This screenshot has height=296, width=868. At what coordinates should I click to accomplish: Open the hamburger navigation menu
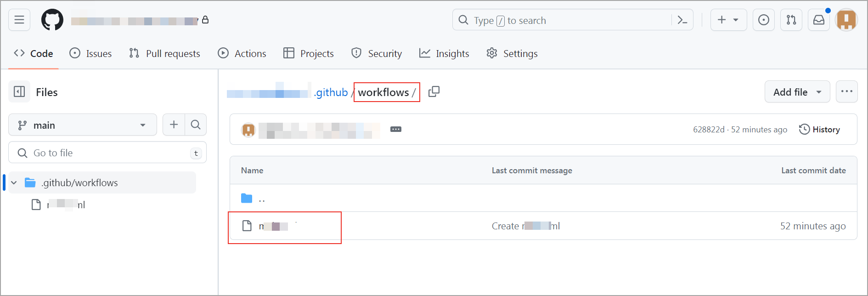(x=19, y=20)
